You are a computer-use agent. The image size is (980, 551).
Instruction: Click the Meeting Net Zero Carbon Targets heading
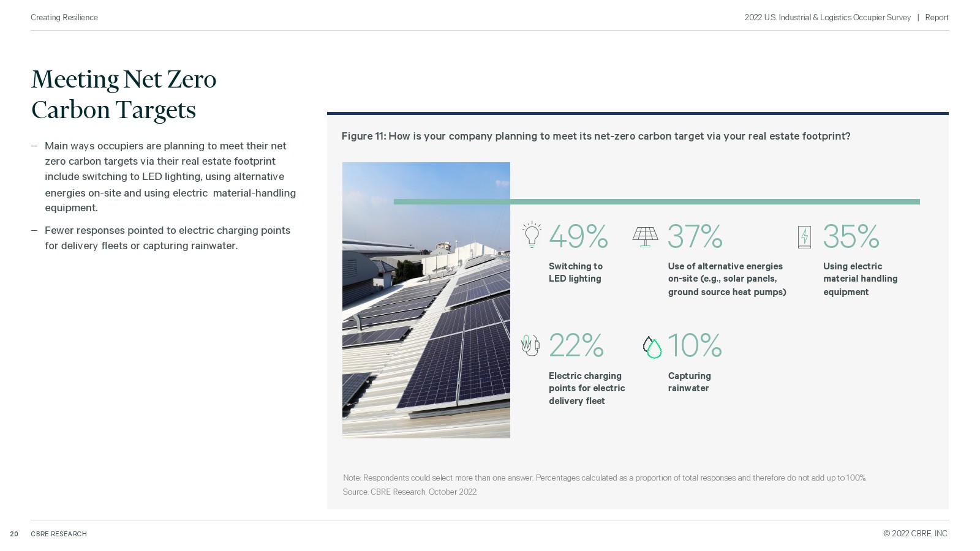(124, 95)
